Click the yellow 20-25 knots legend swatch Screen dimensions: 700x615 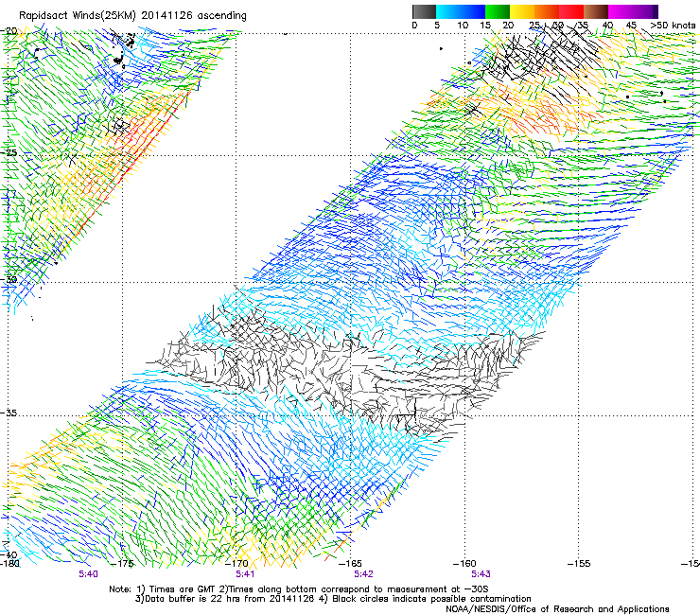point(522,11)
